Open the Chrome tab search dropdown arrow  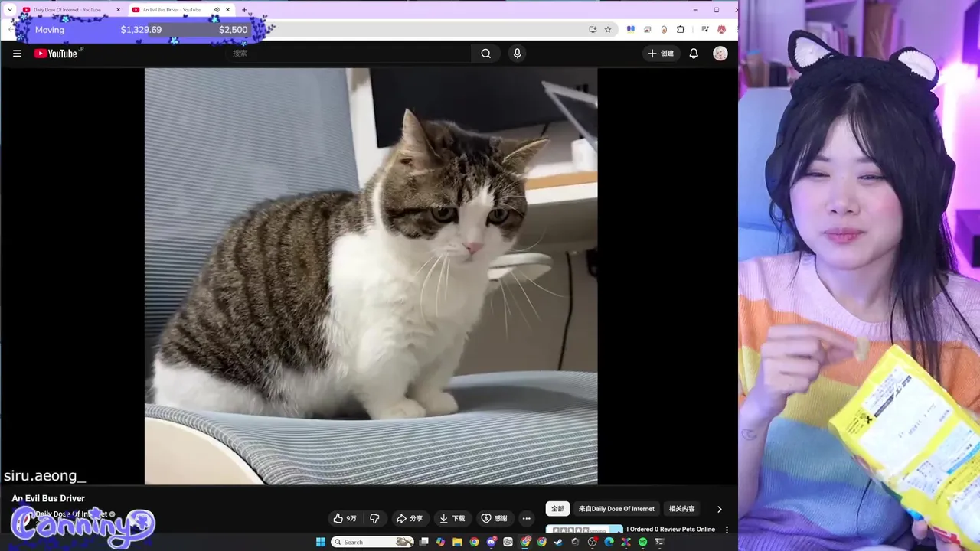click(10, 10)
